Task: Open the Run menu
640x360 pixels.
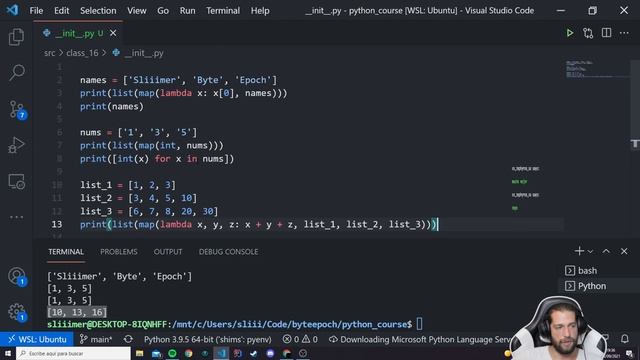Action: (x=187, y=11)
